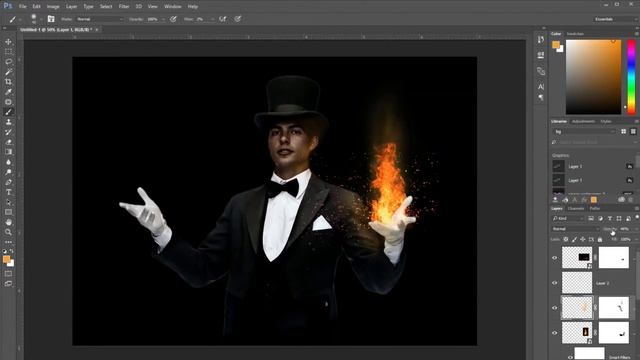Open the Character panel icon
640x360 pixels.
click(x=541, y=87)
